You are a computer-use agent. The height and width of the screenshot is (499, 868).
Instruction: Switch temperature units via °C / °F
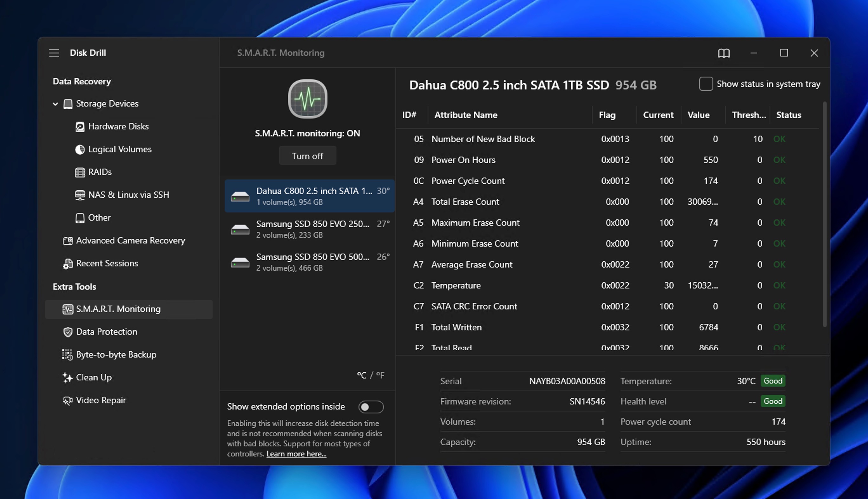pyautogui.click(x=370, y=375)
